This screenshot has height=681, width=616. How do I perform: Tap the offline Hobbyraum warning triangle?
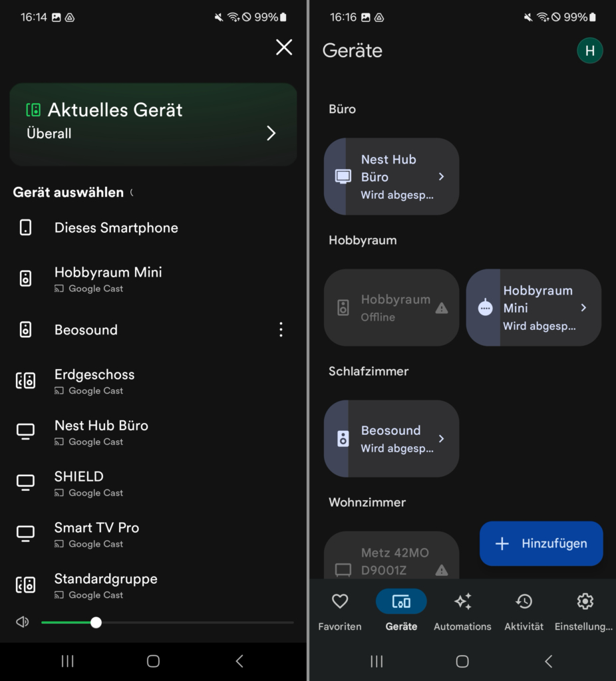[441, 309]
